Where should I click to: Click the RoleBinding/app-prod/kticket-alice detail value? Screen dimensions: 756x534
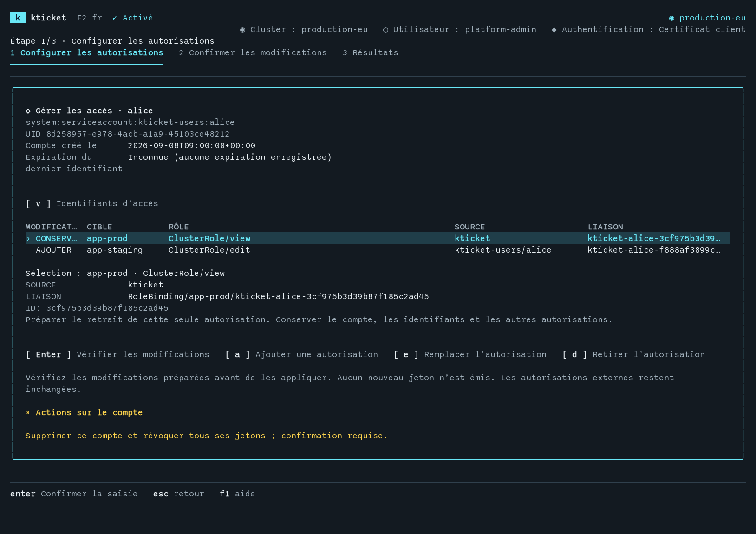279,296
